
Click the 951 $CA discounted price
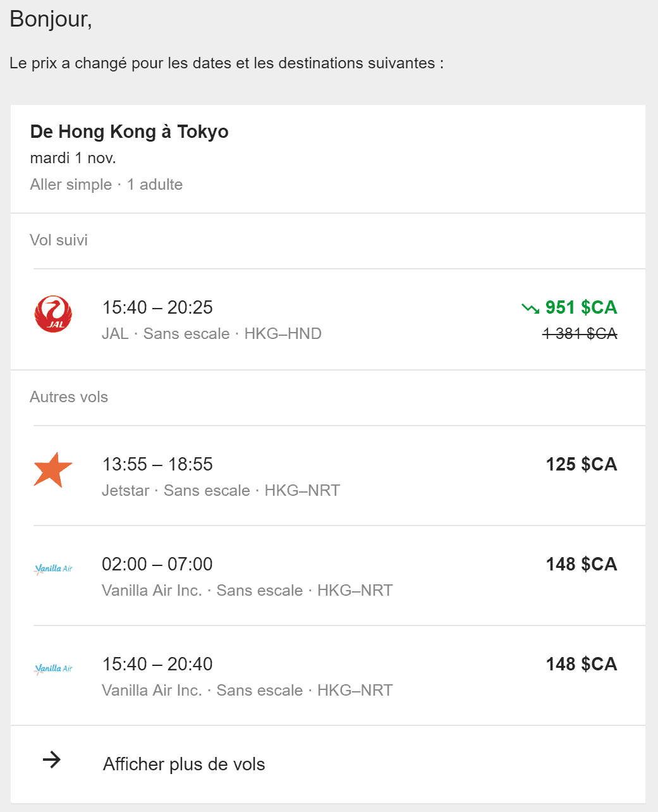coord(581,307)
